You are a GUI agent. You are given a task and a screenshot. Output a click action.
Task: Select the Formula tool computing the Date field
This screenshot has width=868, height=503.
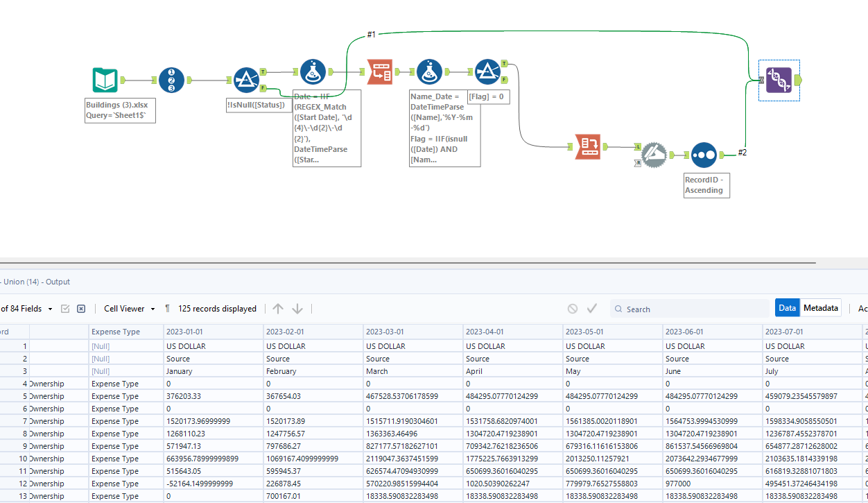(x=313, y=71)
